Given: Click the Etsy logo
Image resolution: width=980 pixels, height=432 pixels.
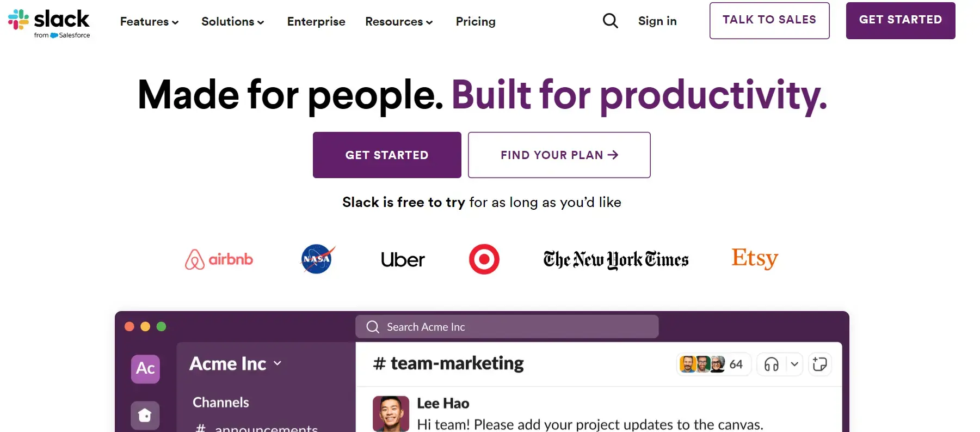Looking at the screenshot, I should [x=754, y=258].
